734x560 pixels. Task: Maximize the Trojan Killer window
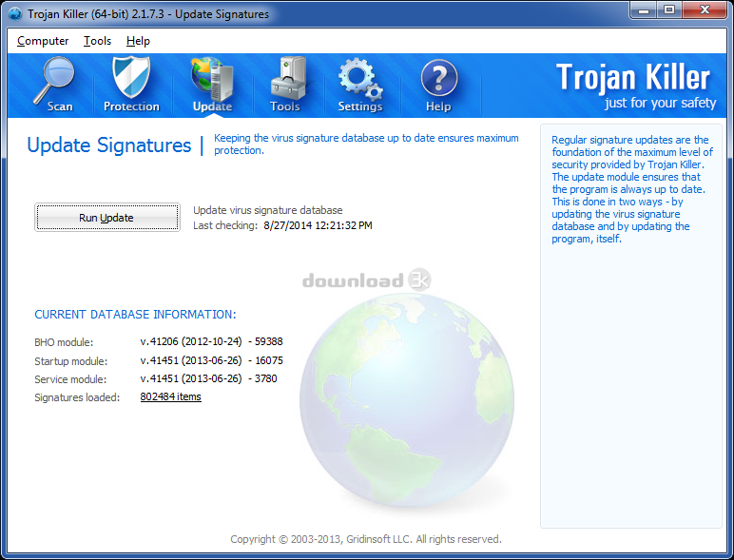[x=669, y=10]
